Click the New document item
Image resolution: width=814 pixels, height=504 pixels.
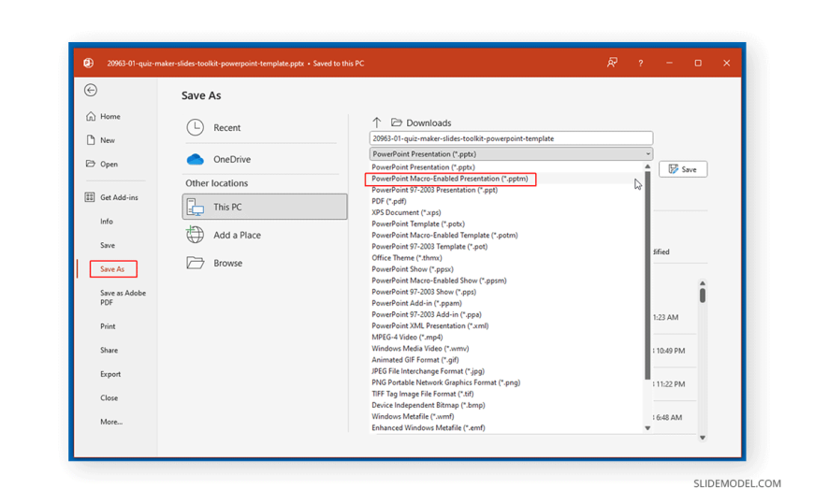(101, 140)
